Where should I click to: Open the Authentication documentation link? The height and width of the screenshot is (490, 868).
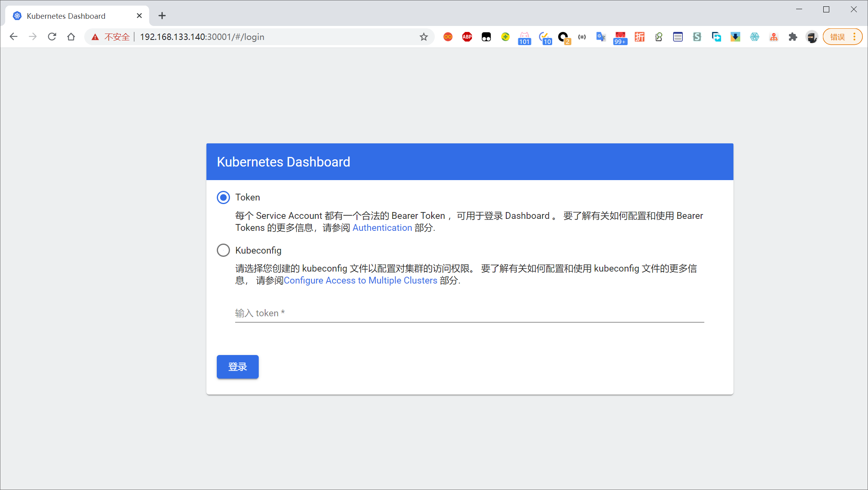pos(382,228)
